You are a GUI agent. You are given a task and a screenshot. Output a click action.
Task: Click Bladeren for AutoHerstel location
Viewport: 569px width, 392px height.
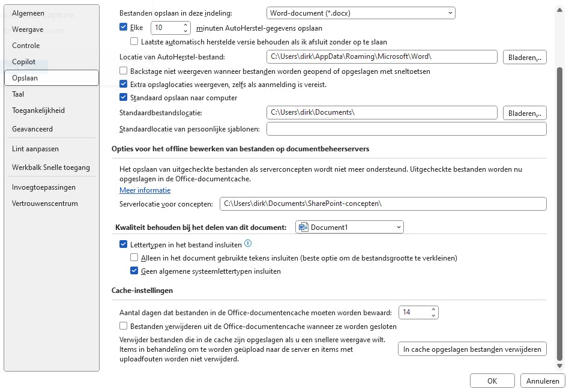coord(525,57)
